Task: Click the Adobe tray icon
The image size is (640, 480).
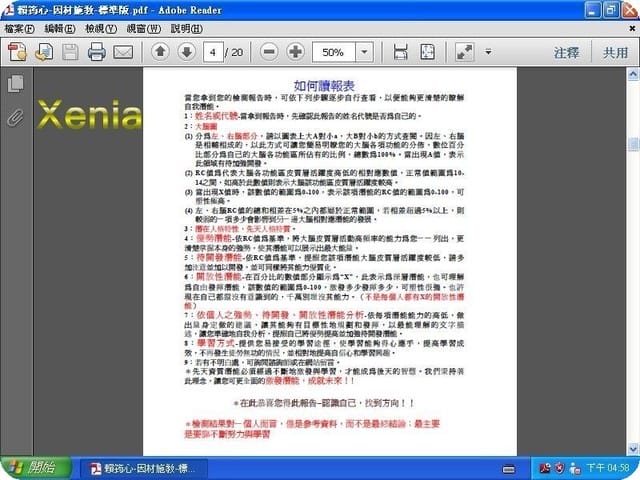Action: (x=545, y=468)
